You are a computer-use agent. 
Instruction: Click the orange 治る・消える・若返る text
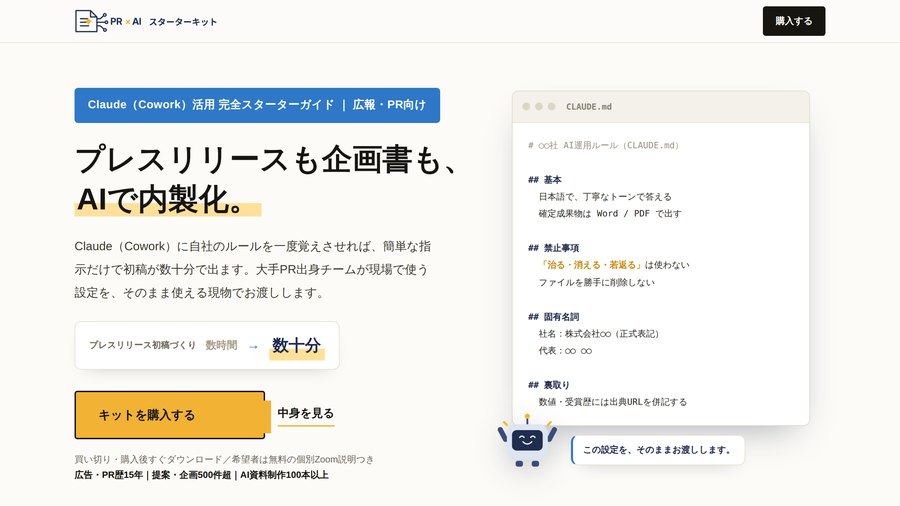pyautogui.click(x=591, y=265)
